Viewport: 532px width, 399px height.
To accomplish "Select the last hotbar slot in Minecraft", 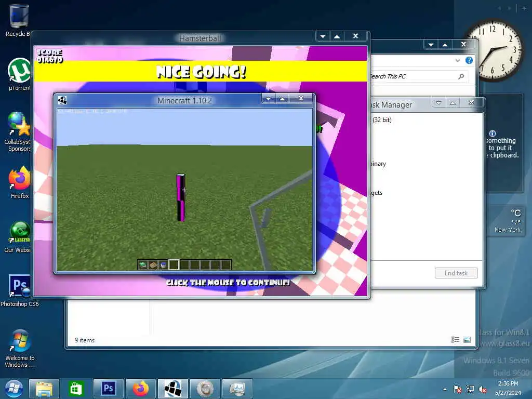I will click(225, 264).
